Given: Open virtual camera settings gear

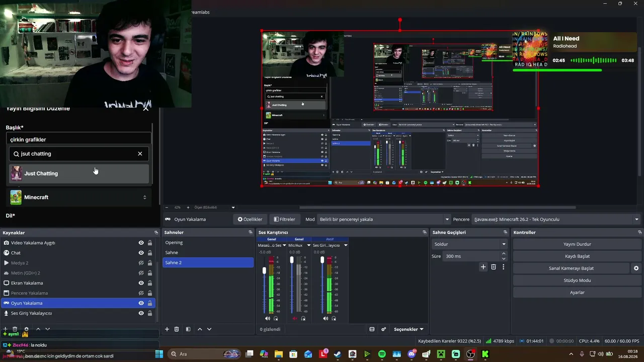Looking at the screenshot, I should click(636, 268).
